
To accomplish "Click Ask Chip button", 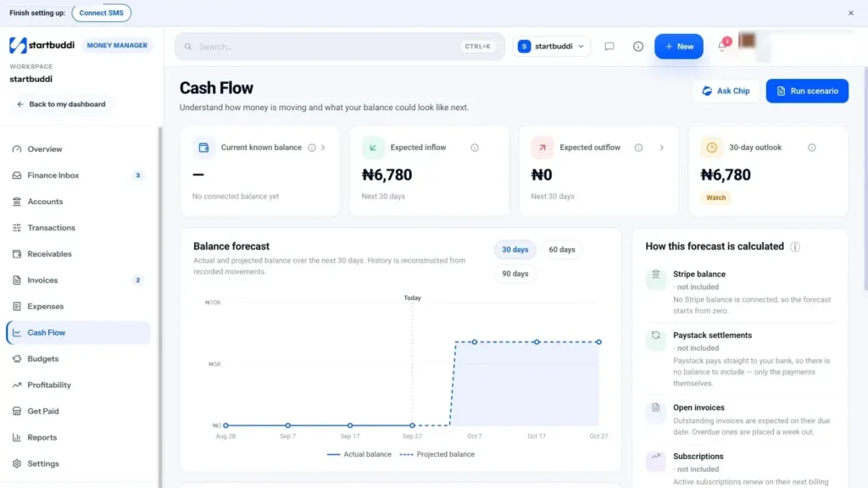I will pos(726,91).
